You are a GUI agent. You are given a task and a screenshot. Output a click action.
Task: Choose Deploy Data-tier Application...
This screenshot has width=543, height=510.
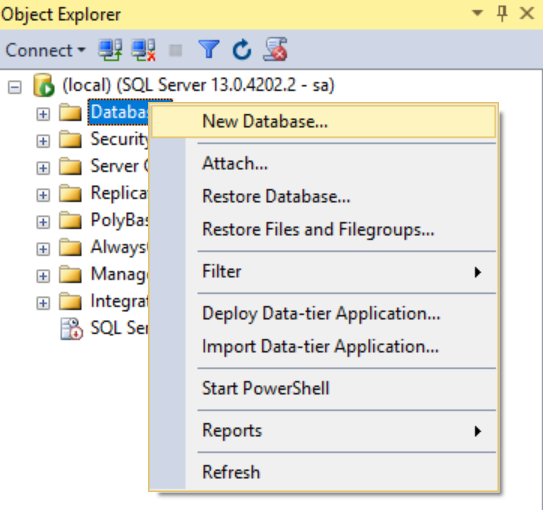(324, 313)
